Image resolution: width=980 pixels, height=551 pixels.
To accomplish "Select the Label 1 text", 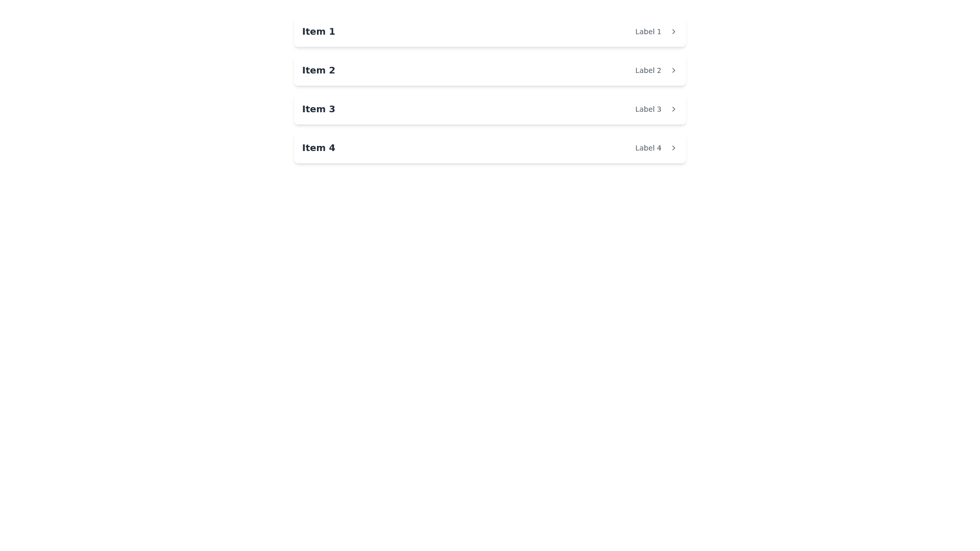I will (648, 32).
